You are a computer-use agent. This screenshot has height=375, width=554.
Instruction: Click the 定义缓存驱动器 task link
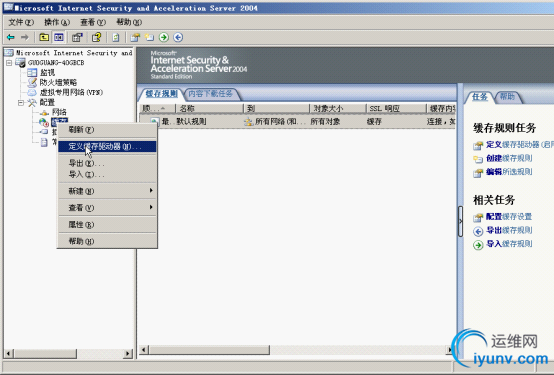click(x=520, y=145)
